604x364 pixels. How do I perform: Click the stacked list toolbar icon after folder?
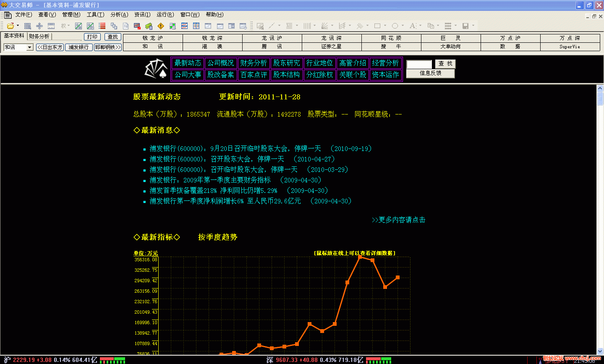coord(28,26)
